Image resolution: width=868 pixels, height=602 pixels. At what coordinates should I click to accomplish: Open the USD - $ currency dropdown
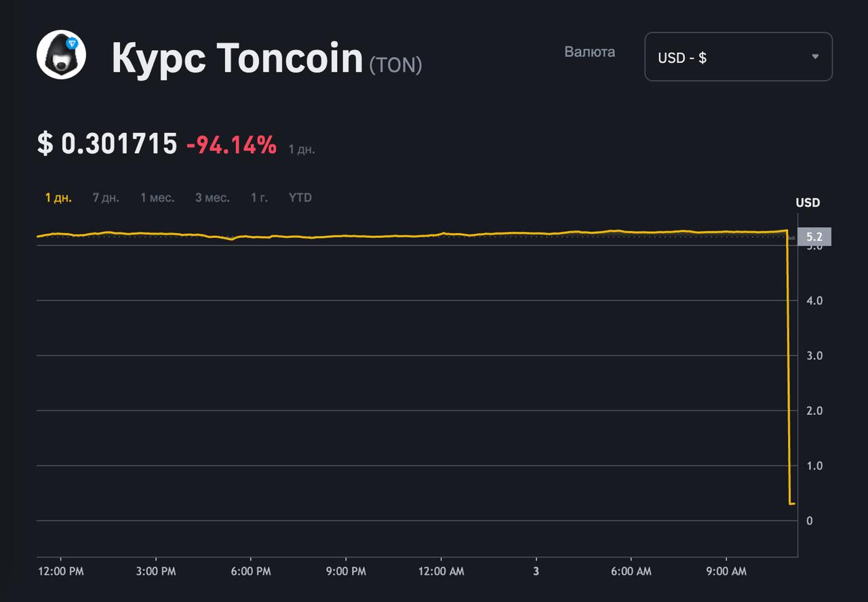[x=738, y=57]
